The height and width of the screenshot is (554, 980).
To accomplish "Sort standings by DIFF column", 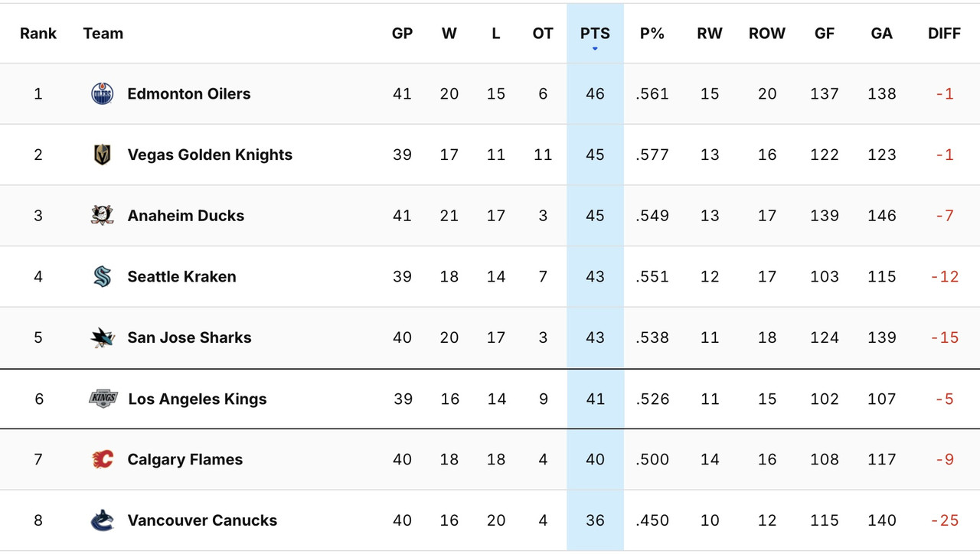I will click(944, 33).
